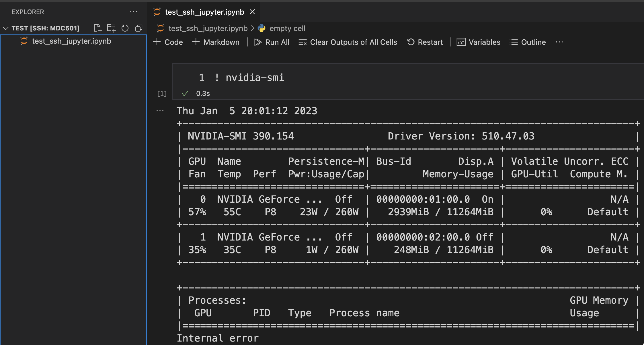
Task: Click the 'Driver Version: 510.47.03' text
Action: pos(461,136)
